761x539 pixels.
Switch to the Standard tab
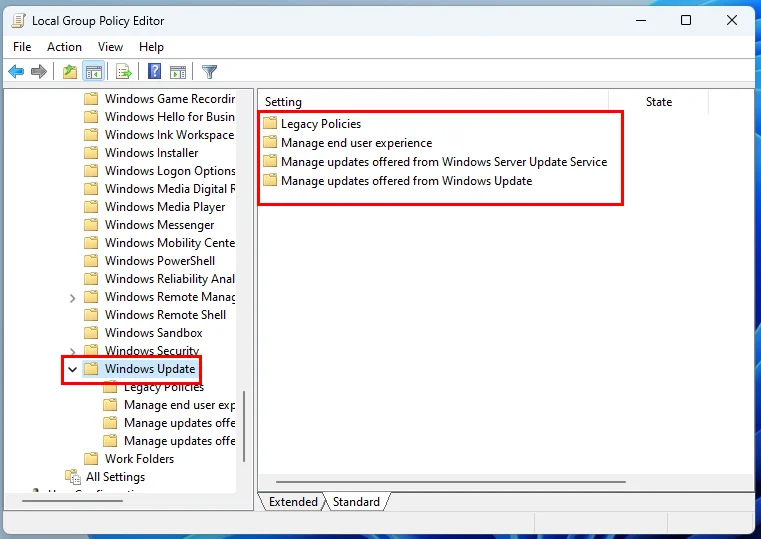(356, 502)
